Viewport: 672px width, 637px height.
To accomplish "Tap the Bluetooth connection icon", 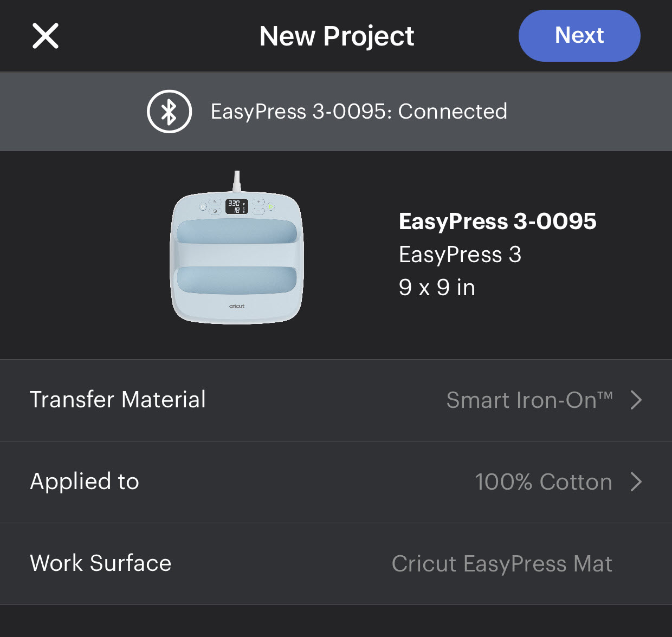I will tap(169, 112).
